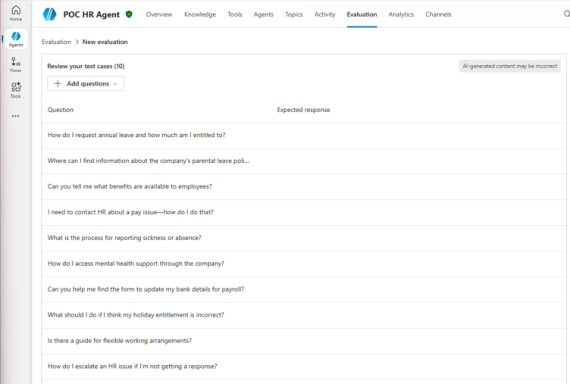Click the Question column header

pos(60,110)
